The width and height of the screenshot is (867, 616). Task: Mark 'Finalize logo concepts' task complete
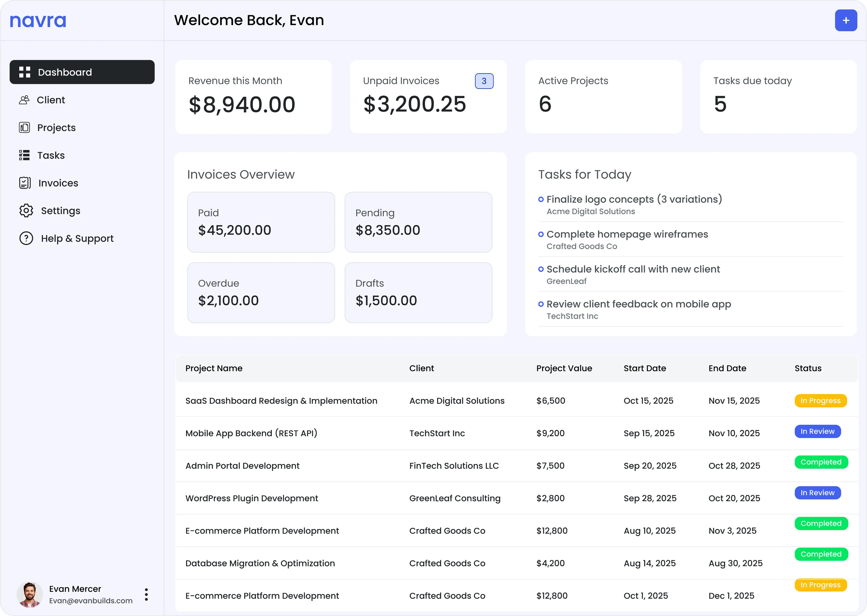click(x=541, y=199)
